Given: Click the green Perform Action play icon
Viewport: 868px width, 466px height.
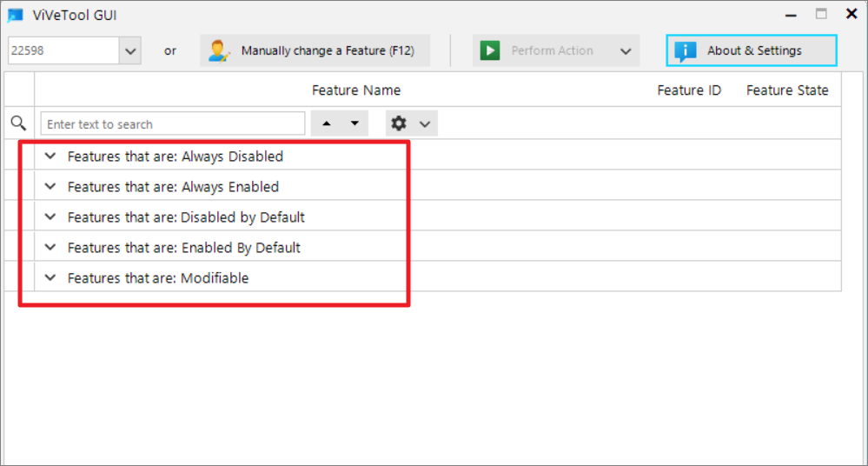Looking at the screenshot, I should pyautogui.click(x=490, y=50).
